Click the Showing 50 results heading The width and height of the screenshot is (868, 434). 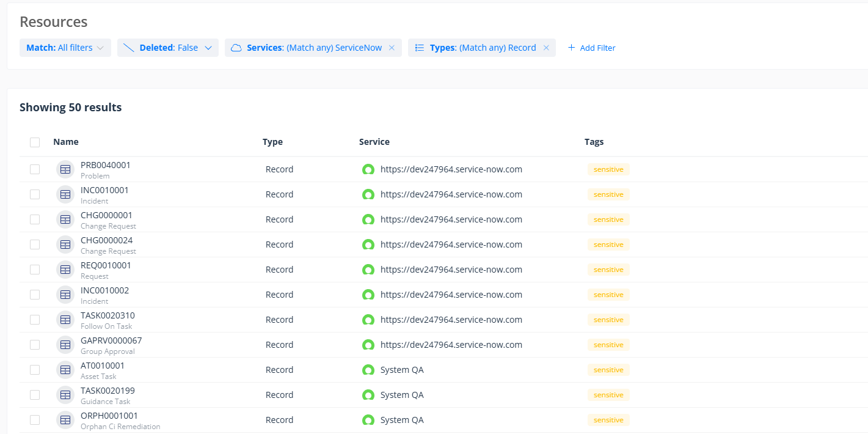(x=71, y=108)
